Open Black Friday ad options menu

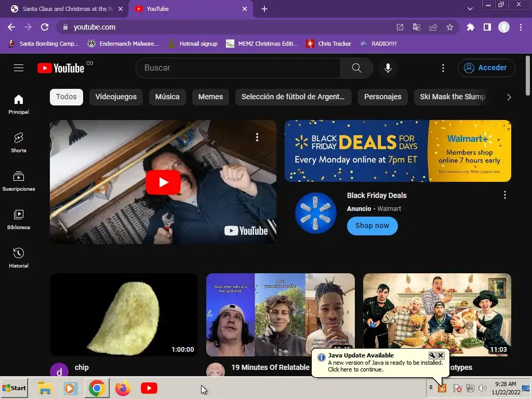pyautogui.click(x=505, y=195)
